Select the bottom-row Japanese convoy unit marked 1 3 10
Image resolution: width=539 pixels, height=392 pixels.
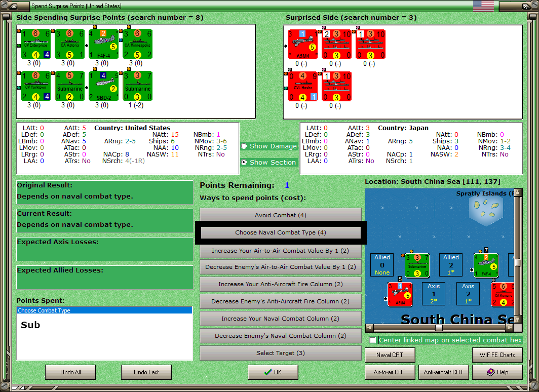336,87
